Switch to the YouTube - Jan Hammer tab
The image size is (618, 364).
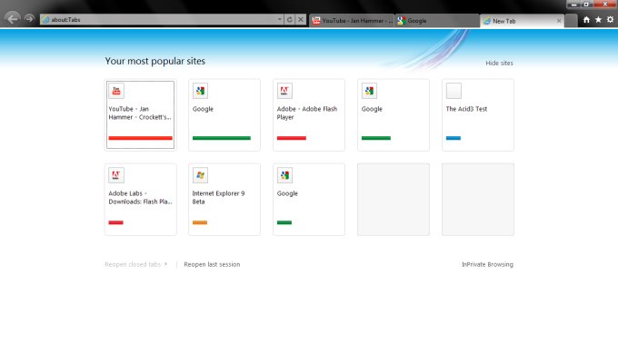(352, 21)
